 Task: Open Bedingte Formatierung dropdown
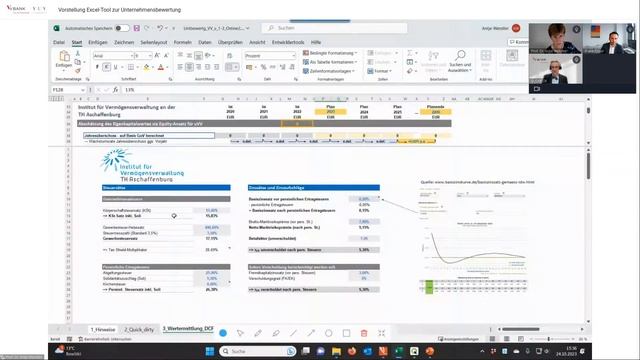[330, 53]
